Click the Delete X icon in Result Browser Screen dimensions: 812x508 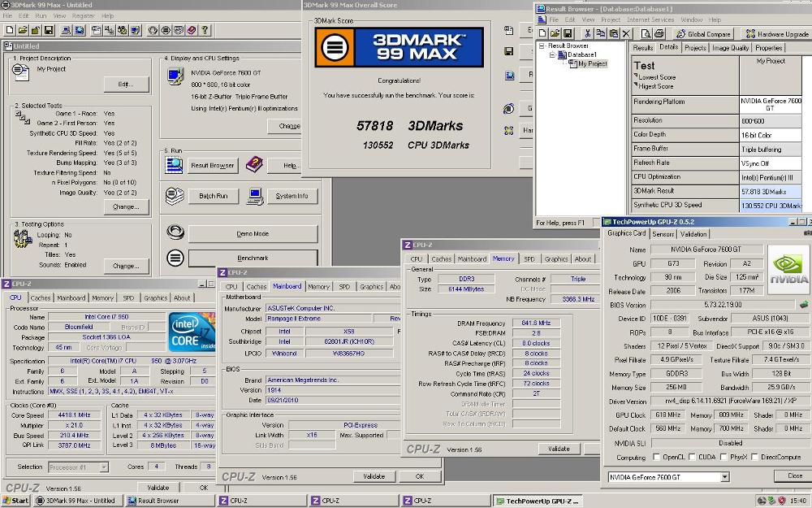pyautogui.click(x=626, y=33)
